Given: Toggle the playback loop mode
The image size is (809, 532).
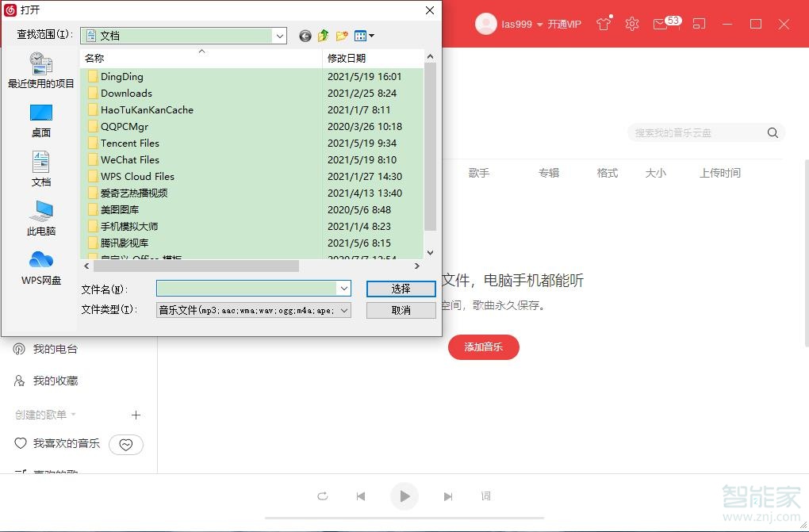Looking at the screenshot, I should click(323, 496).
